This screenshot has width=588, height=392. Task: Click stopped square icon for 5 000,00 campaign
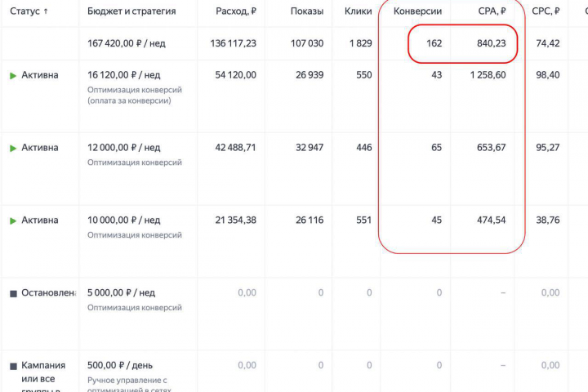pyautogui.click(x=13, y=293)
